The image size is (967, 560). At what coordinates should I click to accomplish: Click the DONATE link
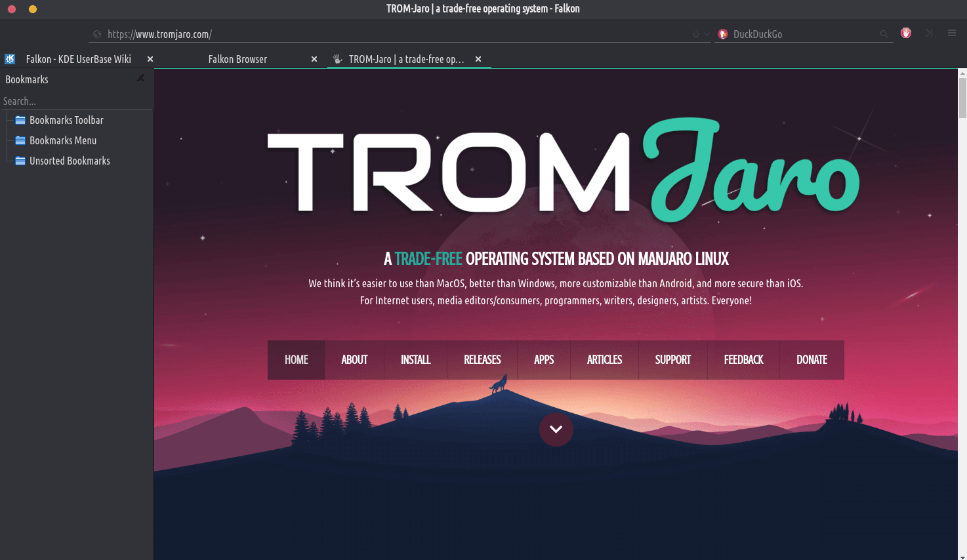pos(812,360)
